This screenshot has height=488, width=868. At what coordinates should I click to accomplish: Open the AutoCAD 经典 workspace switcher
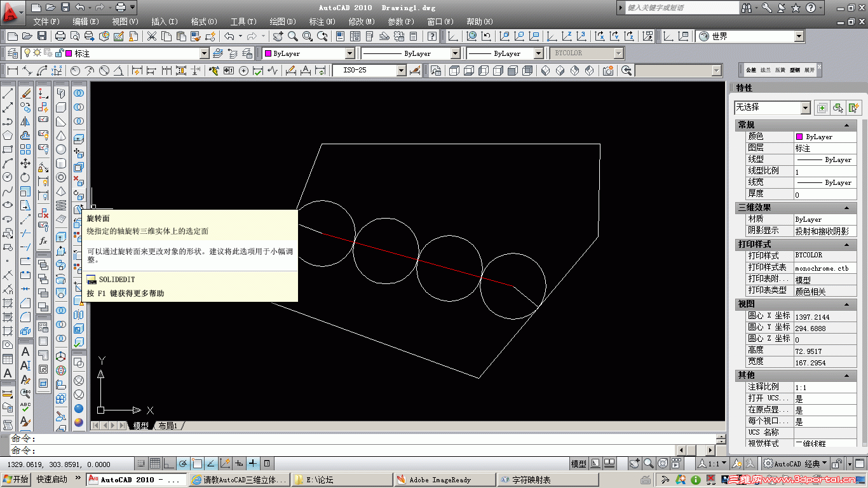[x=796, y=463]
